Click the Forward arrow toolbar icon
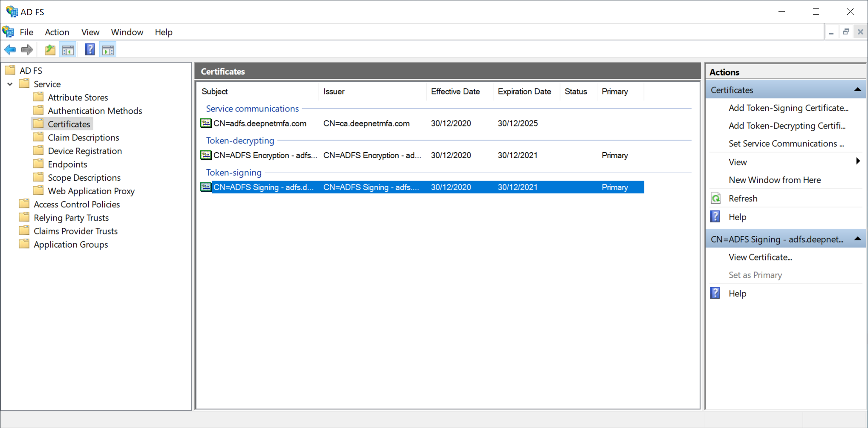868x428 pixels. click(27, 50)
